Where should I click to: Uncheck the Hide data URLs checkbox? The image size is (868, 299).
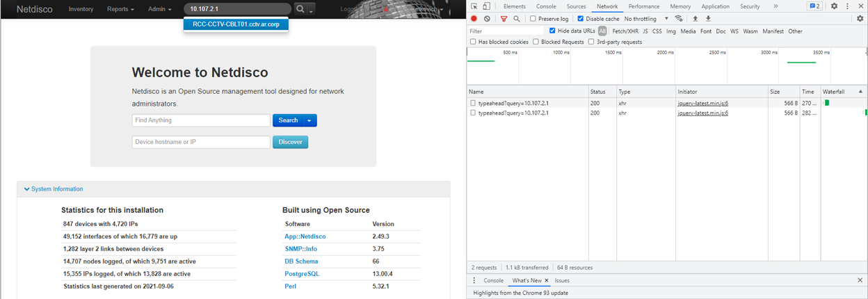[x=552, y=31]
